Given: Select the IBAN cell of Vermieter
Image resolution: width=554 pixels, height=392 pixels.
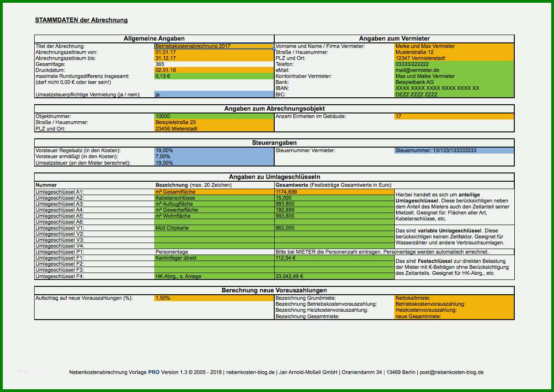Looking at the screenshot, I should click(x=454, y=88).
